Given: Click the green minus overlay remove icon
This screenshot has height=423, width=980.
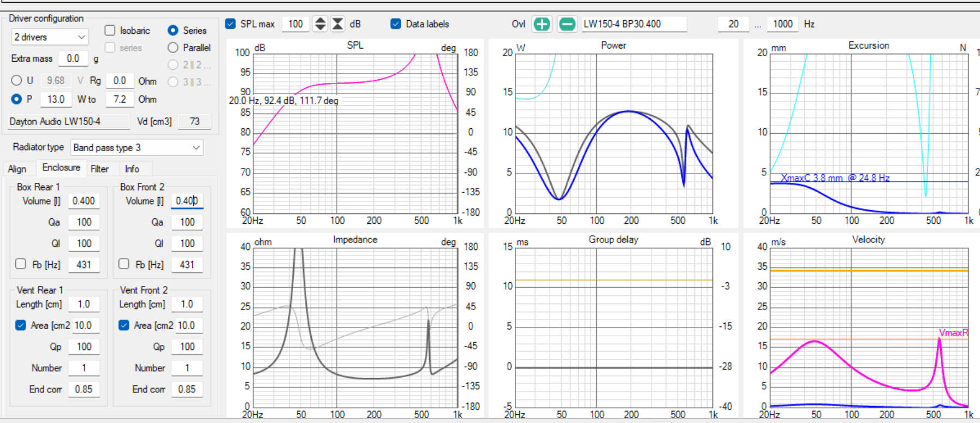Looking at the screenshot, I should (x=567, y=24).
